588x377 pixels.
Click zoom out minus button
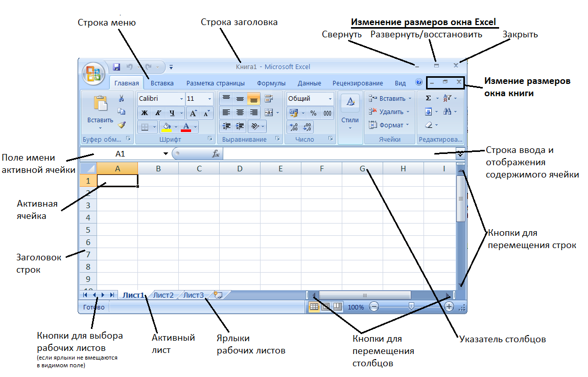373,307
